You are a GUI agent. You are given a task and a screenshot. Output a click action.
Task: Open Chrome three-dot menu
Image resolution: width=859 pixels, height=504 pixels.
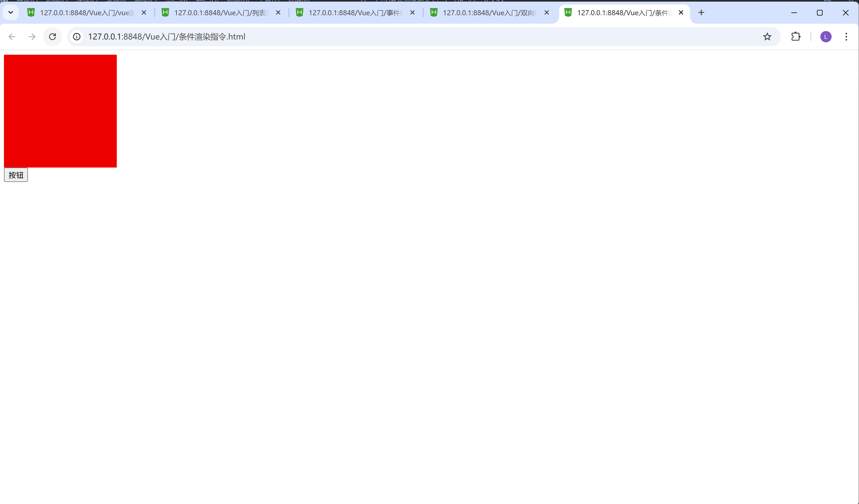(x=846, y=36)
